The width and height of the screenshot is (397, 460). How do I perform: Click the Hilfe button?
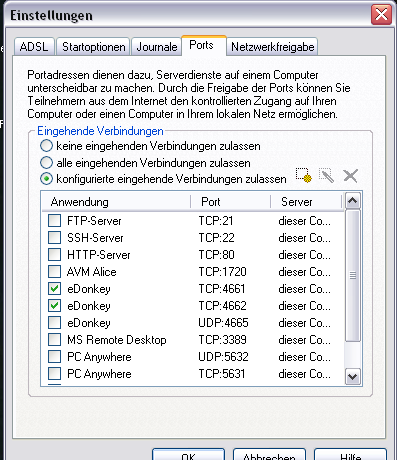click(x=350, y=455)
